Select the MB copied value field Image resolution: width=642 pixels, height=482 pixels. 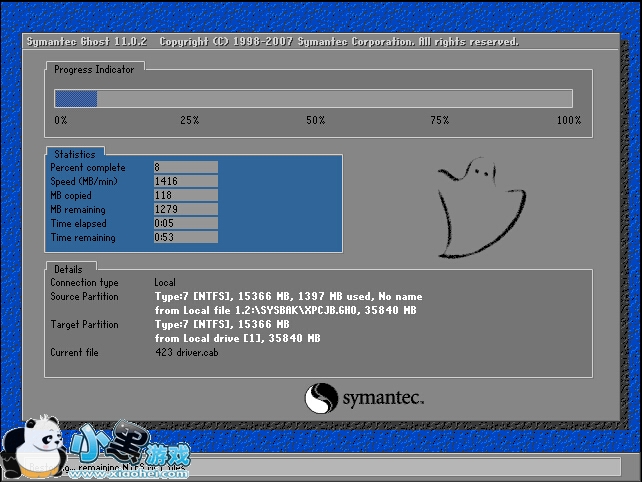pos(185,195)
